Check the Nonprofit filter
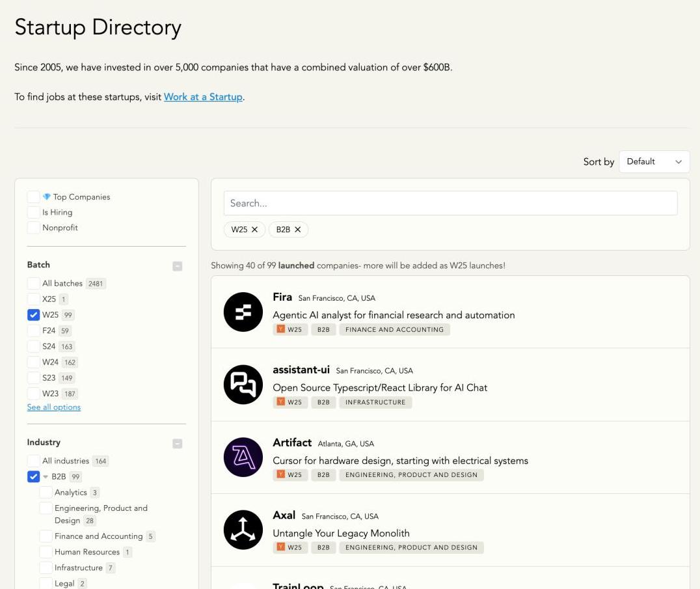The image size is (700, 589). point(33,228)
